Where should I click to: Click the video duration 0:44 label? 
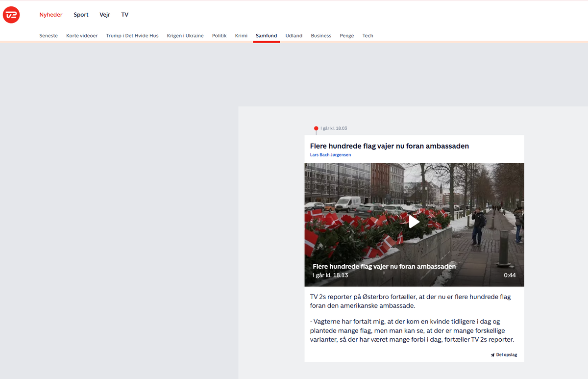tap(510, 275)
